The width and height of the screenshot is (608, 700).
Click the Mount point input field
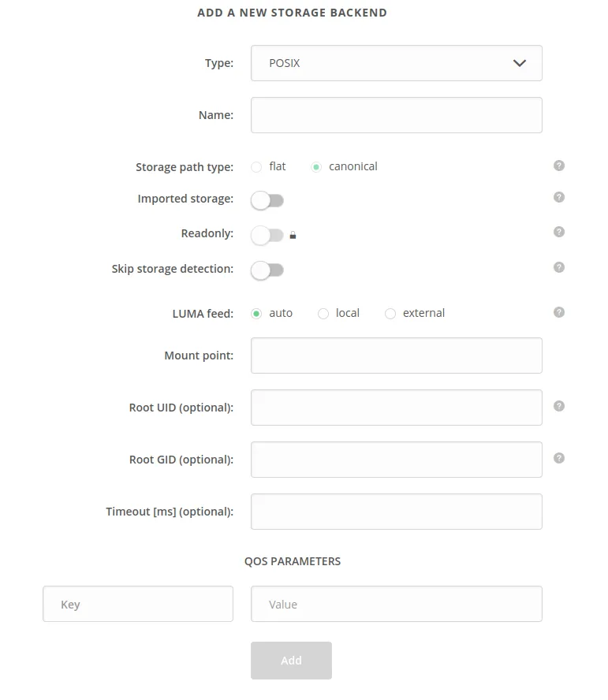point(396,356)
